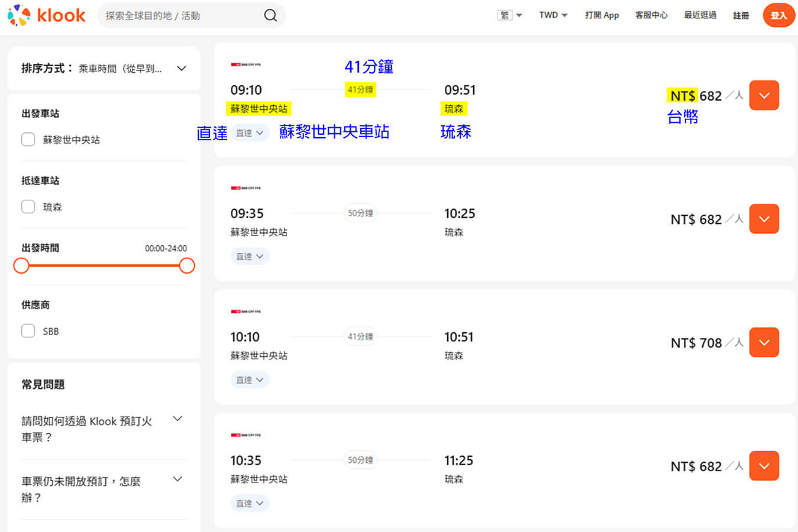
Task: Click the 註冊 sign-up link
Action: [x=741, y=15]
